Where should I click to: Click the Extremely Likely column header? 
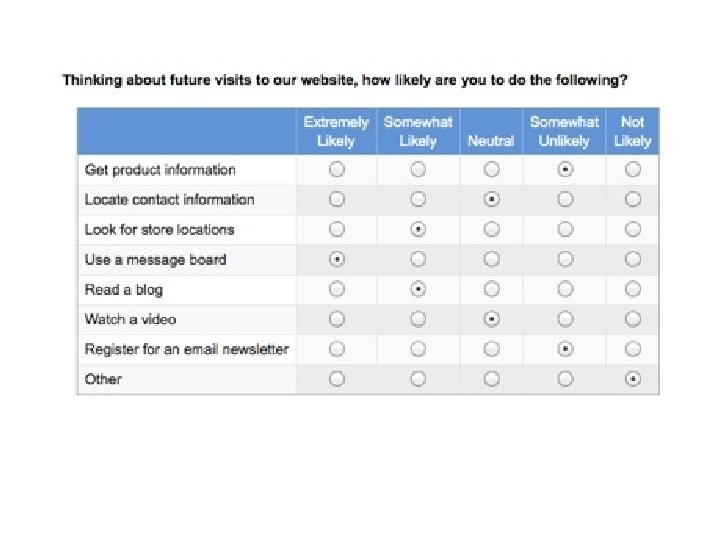tap(336, 131)
